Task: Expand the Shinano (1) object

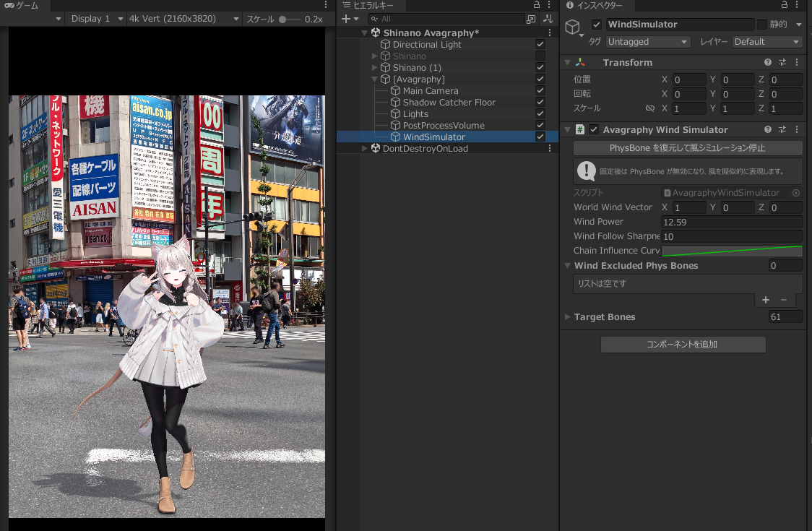Action: coord(374,67)
